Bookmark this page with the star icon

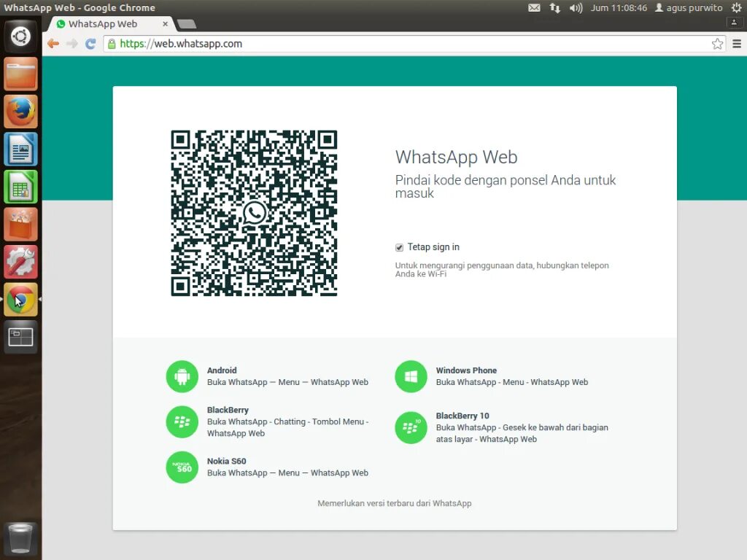pyautogui.click(x=718, y=44)
